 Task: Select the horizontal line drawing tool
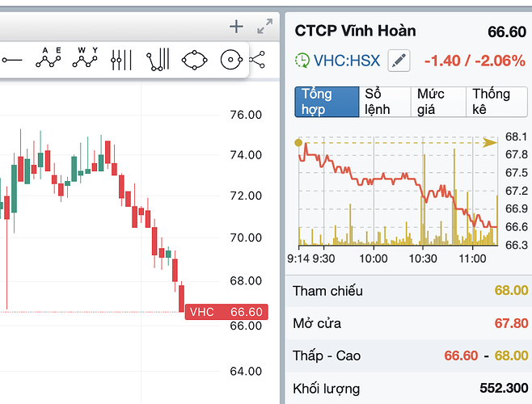[11, 60]
